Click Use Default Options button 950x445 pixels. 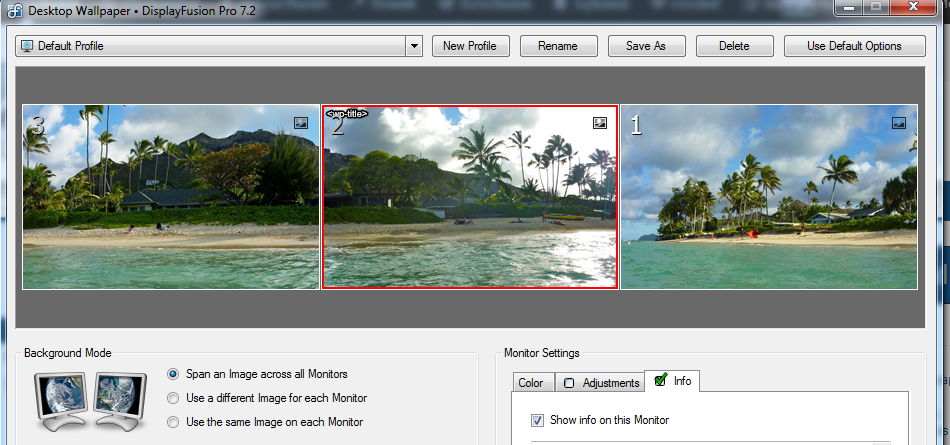853,46
